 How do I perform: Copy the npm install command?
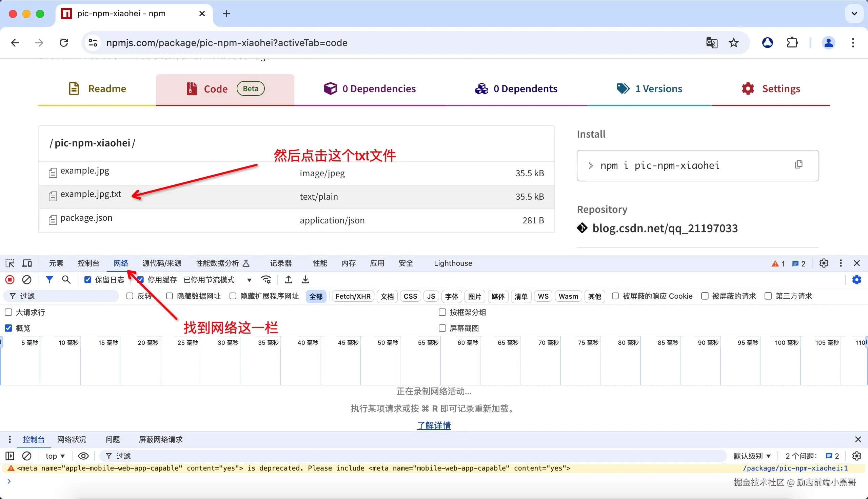click(799, 164)
